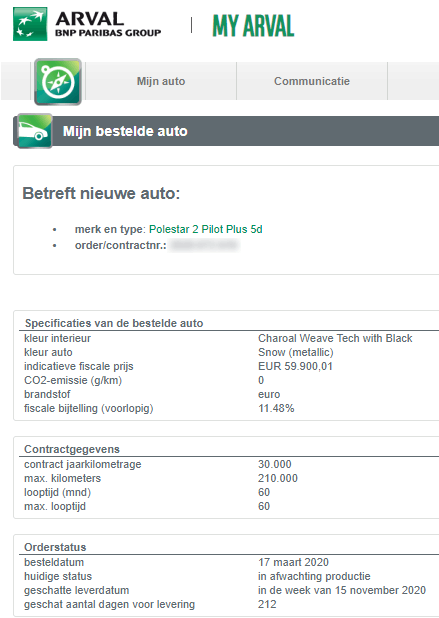Click Specificaties van de bestelde auto heading
The height and width of the screenshot is (618, 439).
tap(114, 323)
